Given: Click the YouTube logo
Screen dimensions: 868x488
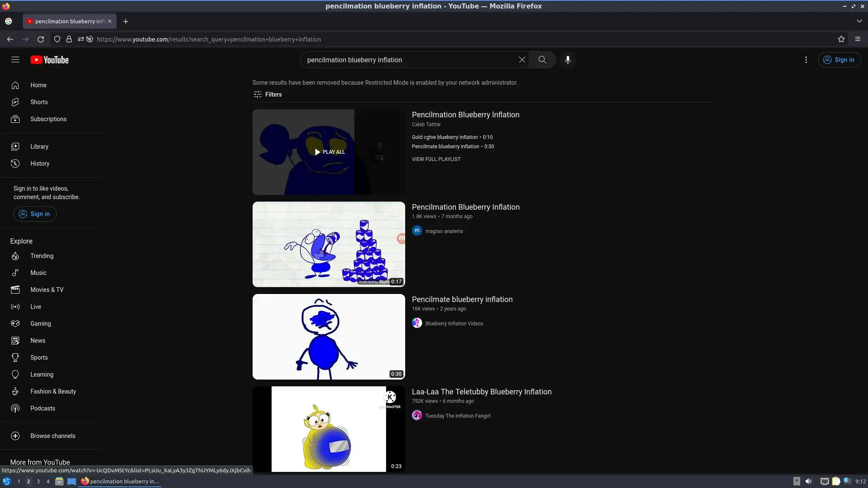Looking at the screenshot, I should (50, 60).
